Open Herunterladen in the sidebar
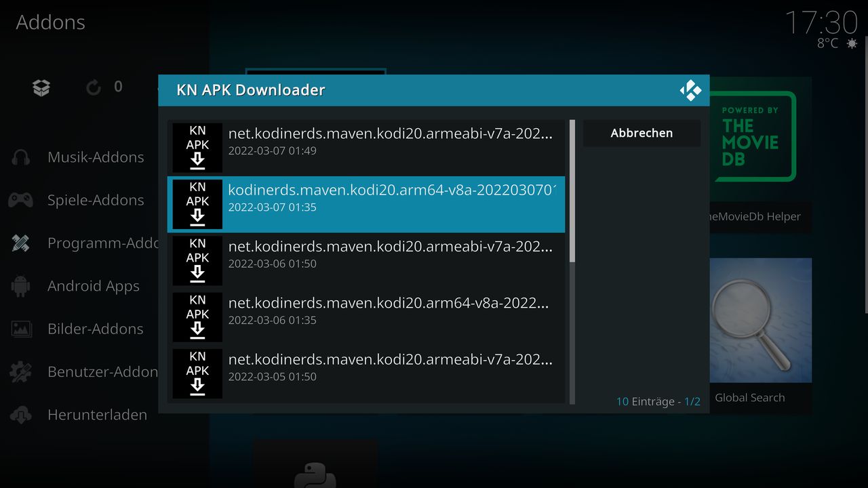 [97, 415]
